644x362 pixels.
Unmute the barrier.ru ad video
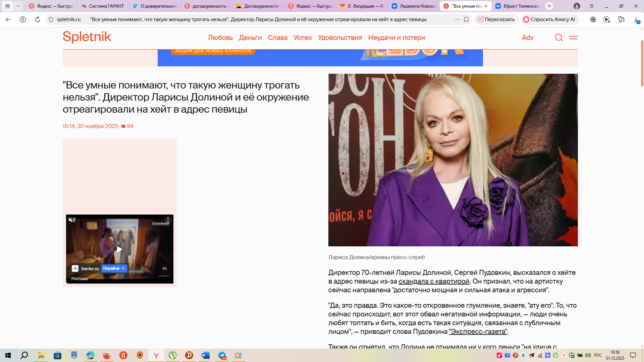pos(72,220)
